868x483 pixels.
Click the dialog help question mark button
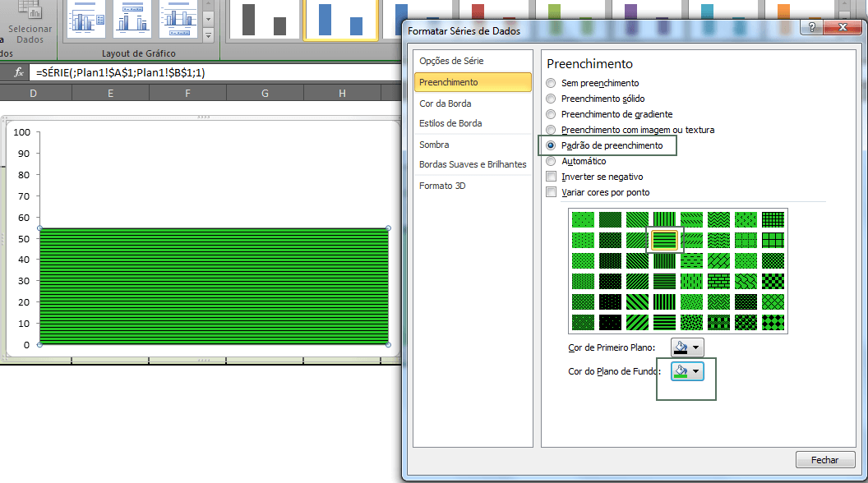click(x=812, y=27)
